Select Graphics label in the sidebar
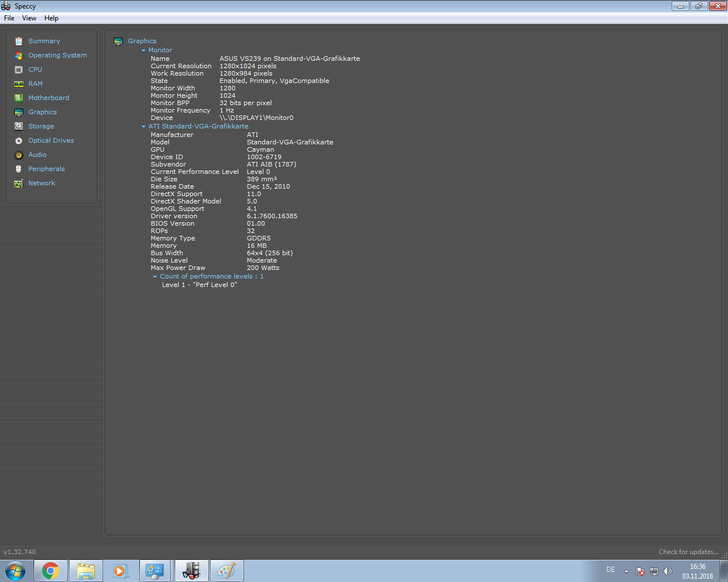The height and width of the screenshot is (582, 728). 43,112
